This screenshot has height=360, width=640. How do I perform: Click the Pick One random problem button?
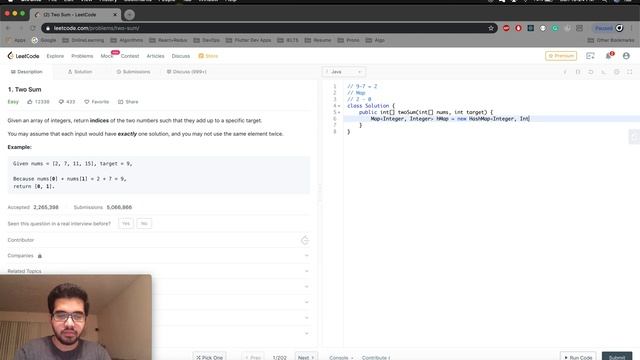(x=209, y=357)
